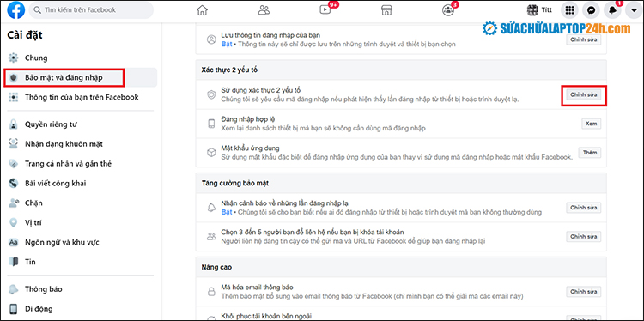Screen dimensions: 644x321
Task: Select Chung in settings sidebar
Action: point(82,58)
